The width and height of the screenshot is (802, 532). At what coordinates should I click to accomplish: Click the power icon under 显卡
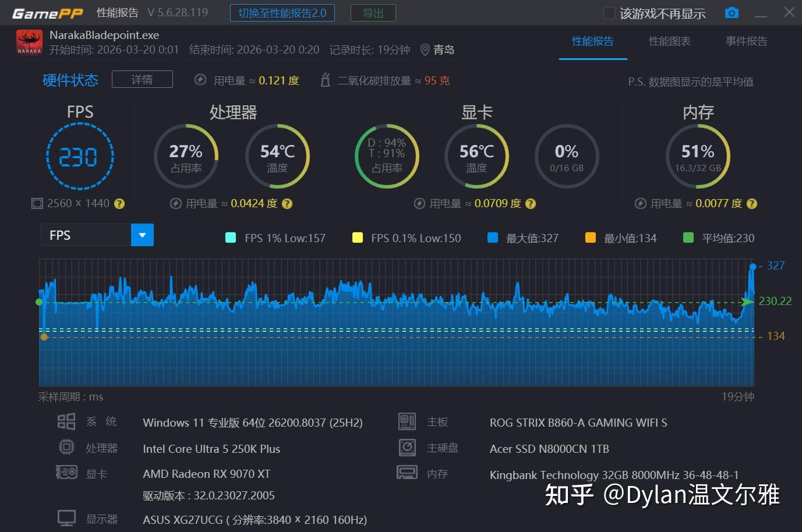(x=419, y=204)
